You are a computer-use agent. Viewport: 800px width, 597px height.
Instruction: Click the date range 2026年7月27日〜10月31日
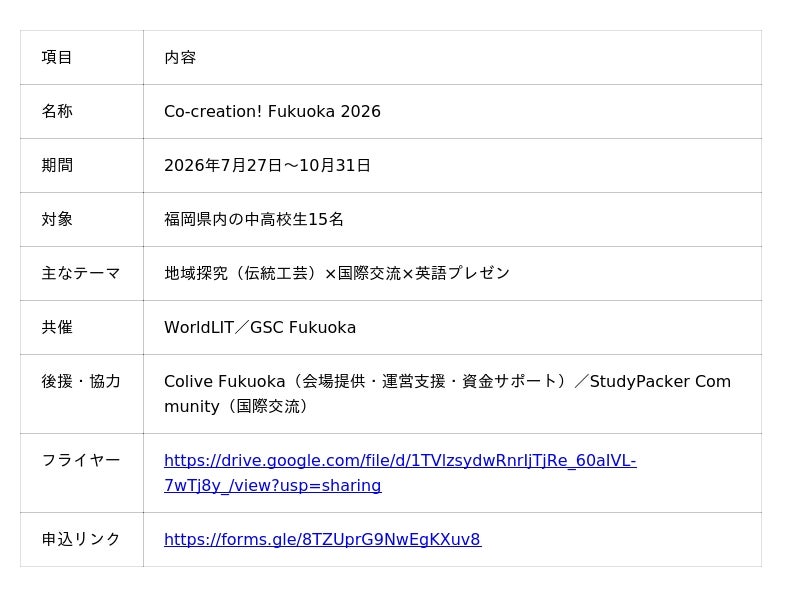pos(267,165)
